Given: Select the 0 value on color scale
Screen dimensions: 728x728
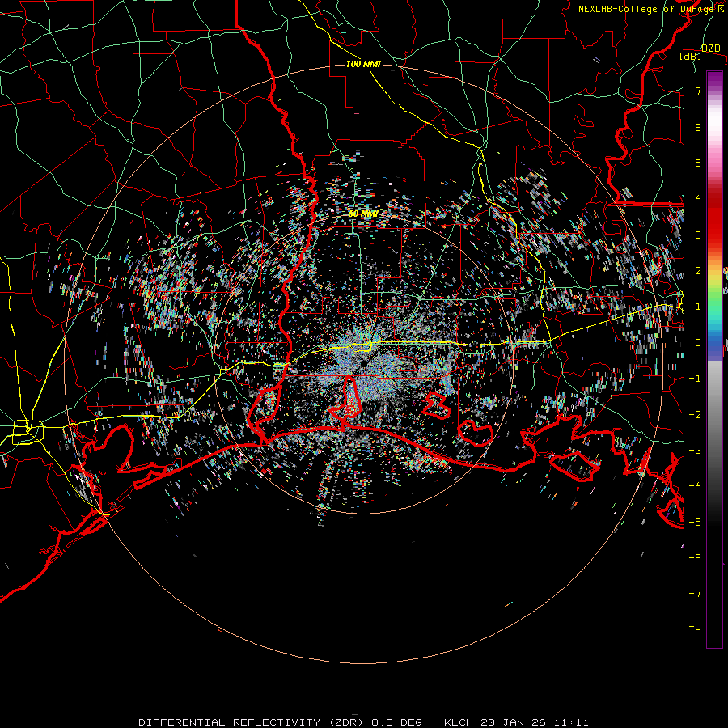Looking at the screenshot, I should (x=698, y=343).
